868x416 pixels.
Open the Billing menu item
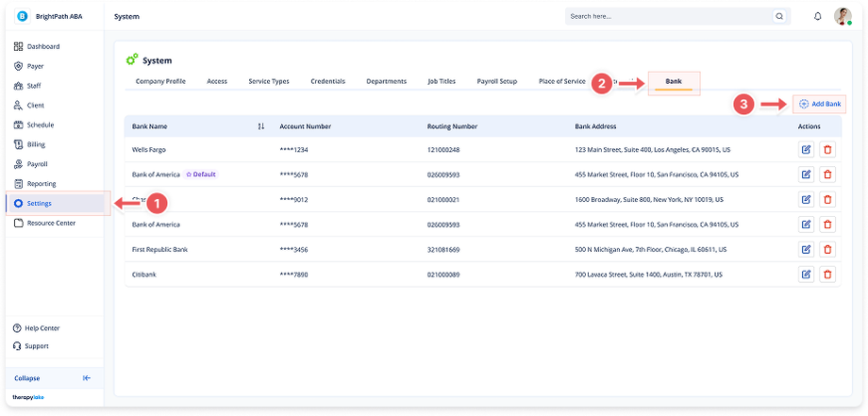click(x=37, y=144)
